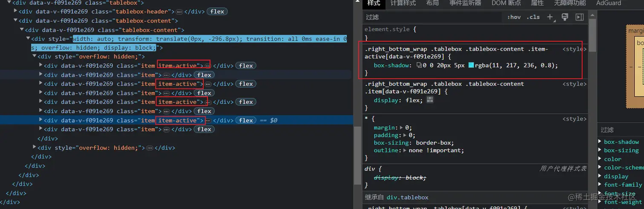Screen dimensions: 644x209
Task: Switch to the 计算样式 tab
Action: click(403, 3)
